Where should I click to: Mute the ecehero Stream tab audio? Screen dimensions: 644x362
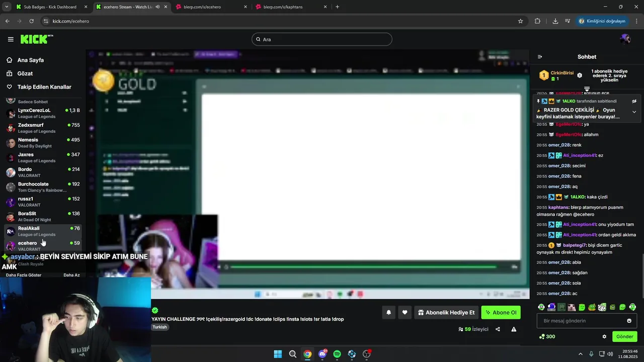pos(157,7)
